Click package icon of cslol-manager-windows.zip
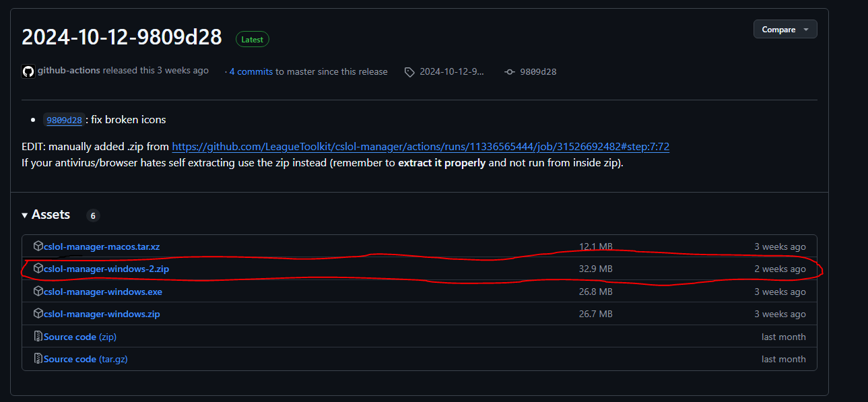 click(38, 314)
